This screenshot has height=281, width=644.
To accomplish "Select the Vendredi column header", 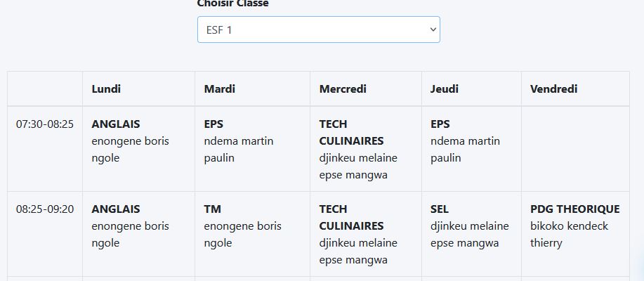I will (x=575, y=89).
